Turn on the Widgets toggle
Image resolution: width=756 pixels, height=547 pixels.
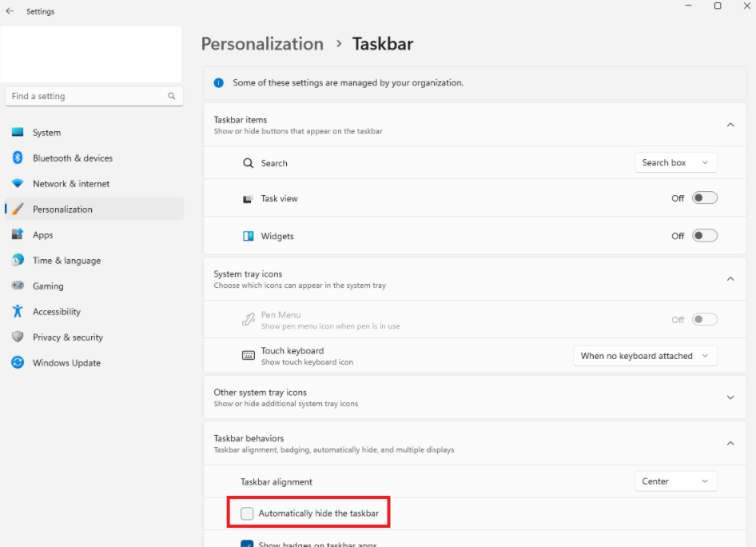coord(704,235)
